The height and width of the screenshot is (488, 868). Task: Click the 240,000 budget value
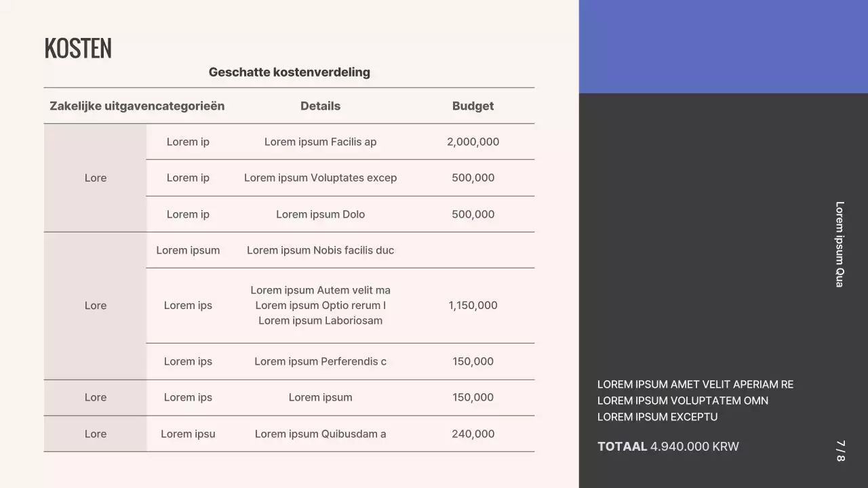click(x=473, y=434)
